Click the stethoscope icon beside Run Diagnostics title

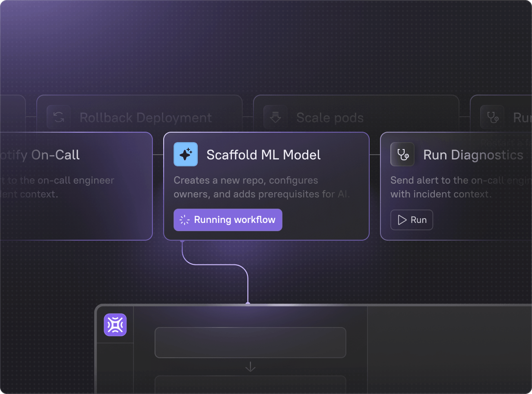click(x=402, y=154)
